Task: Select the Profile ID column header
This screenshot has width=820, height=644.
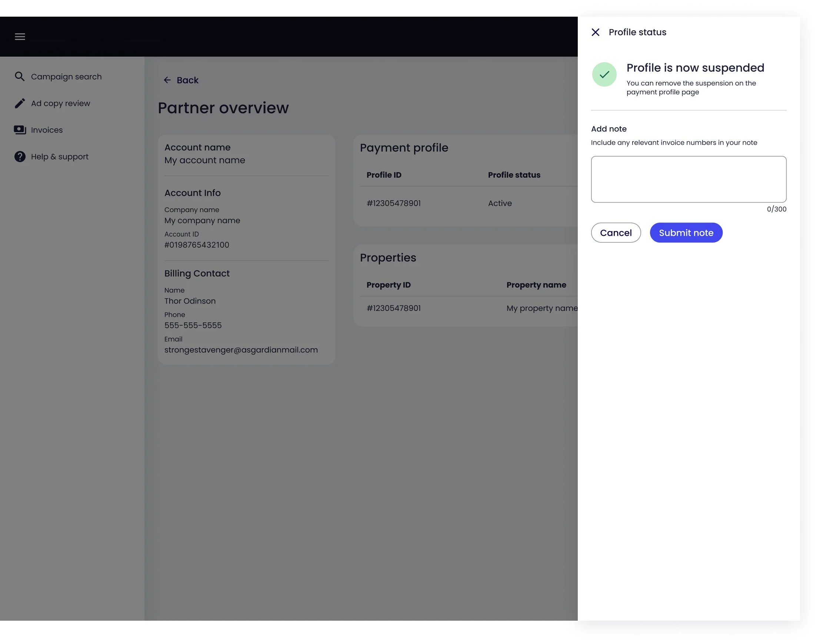Action: [x=384, y=175]
